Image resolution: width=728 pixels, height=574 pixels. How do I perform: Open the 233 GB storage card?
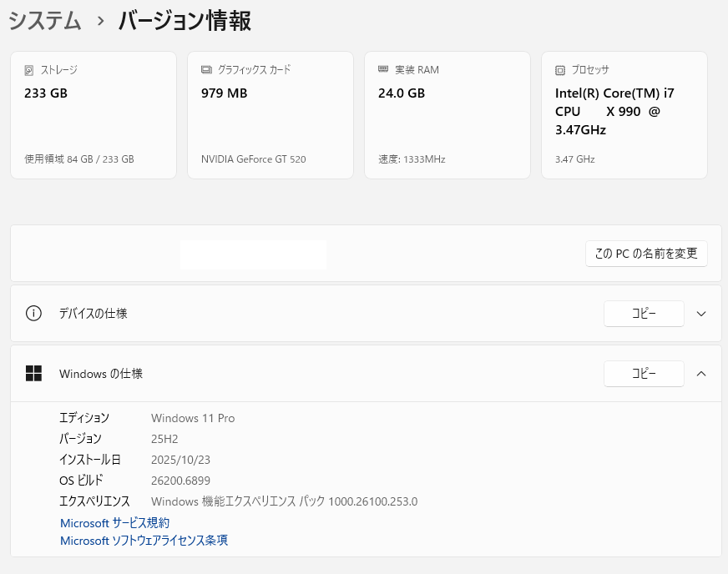(x=94, y=117)
